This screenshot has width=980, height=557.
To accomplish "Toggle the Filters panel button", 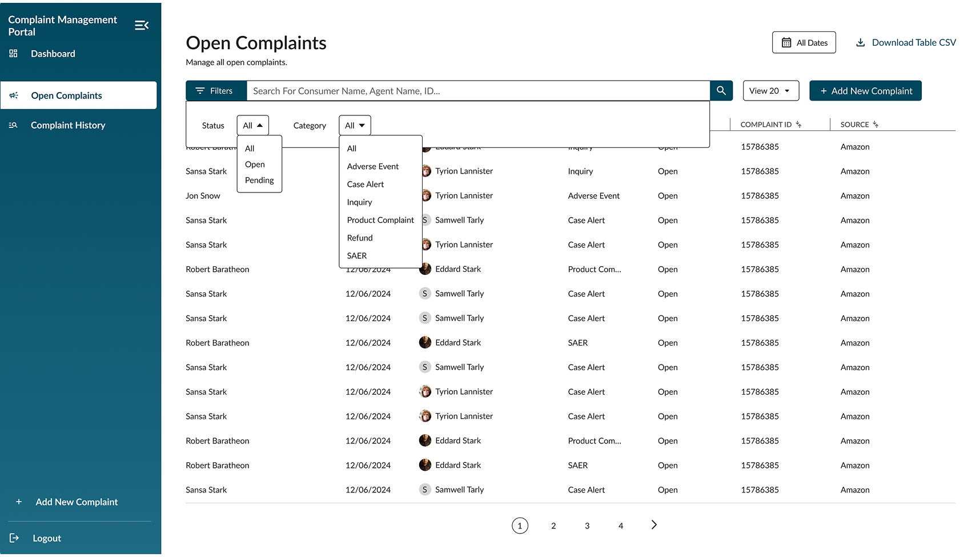I will point(215,91).
